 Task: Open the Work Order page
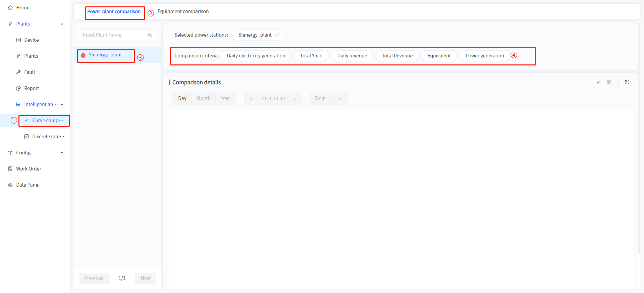click(29, 169)
